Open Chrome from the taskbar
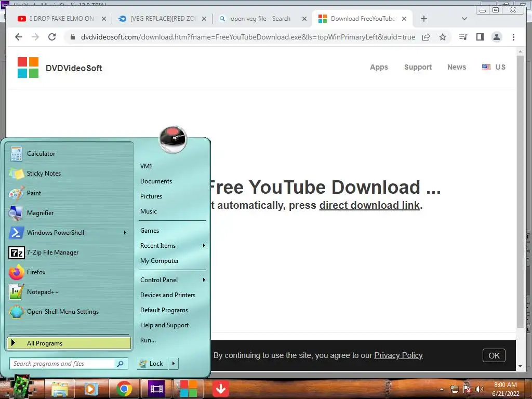 tap(124, 389)
